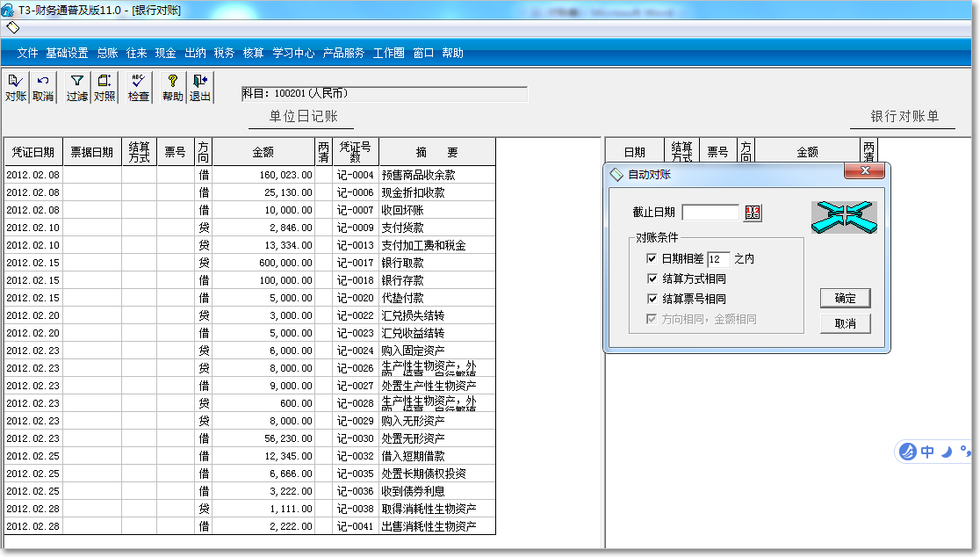980x557 pixels.
Task: Open 帮助 help from toolbar
Action: [x=173, y=87]
